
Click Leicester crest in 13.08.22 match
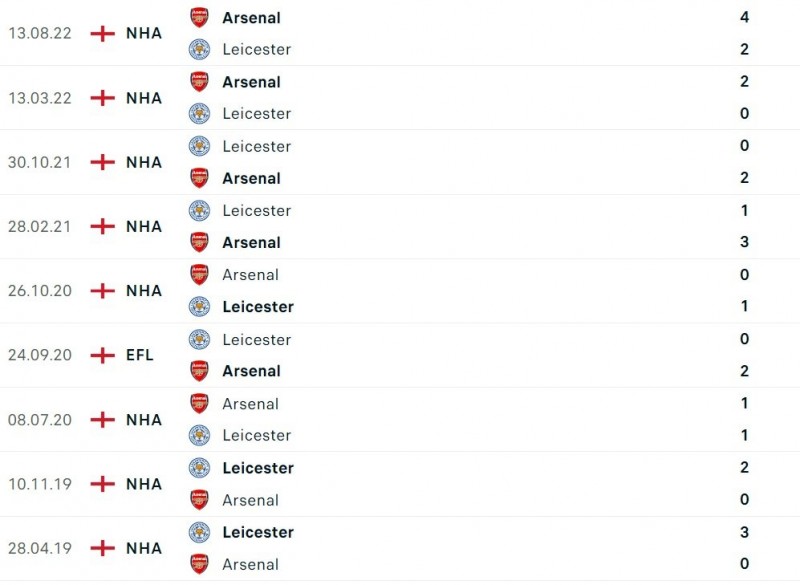200,49
